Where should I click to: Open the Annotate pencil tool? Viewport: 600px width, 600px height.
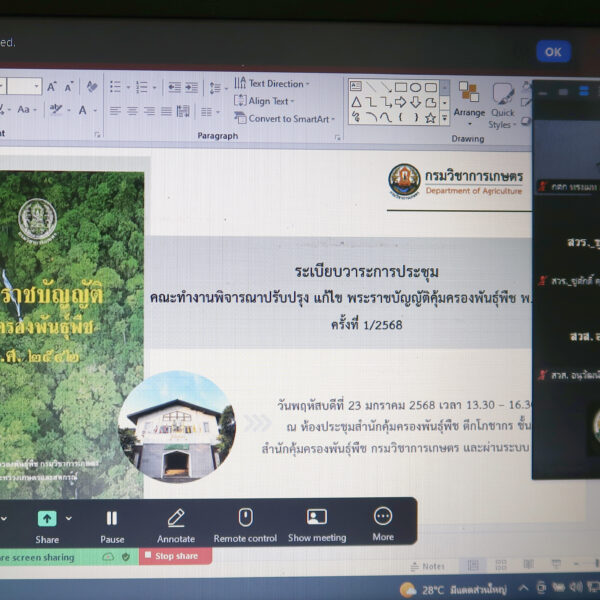click(x=176, y=518)
